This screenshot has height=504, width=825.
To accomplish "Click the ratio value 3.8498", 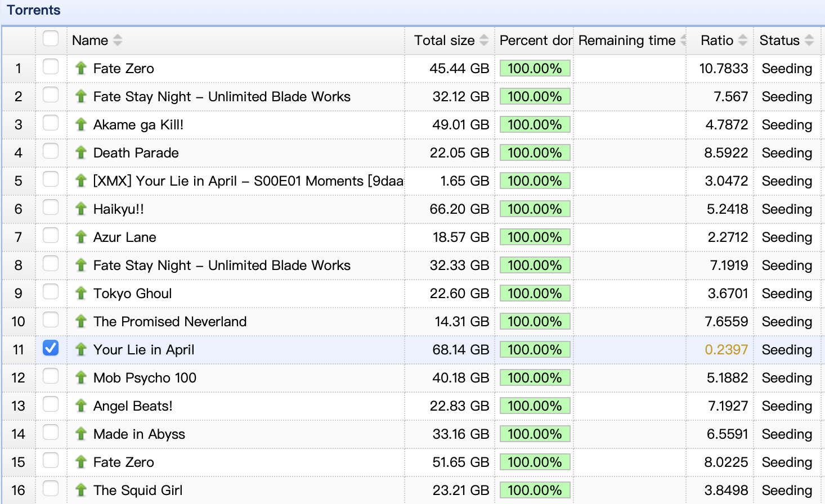I will pyautogui.click(x=726, y=490).
